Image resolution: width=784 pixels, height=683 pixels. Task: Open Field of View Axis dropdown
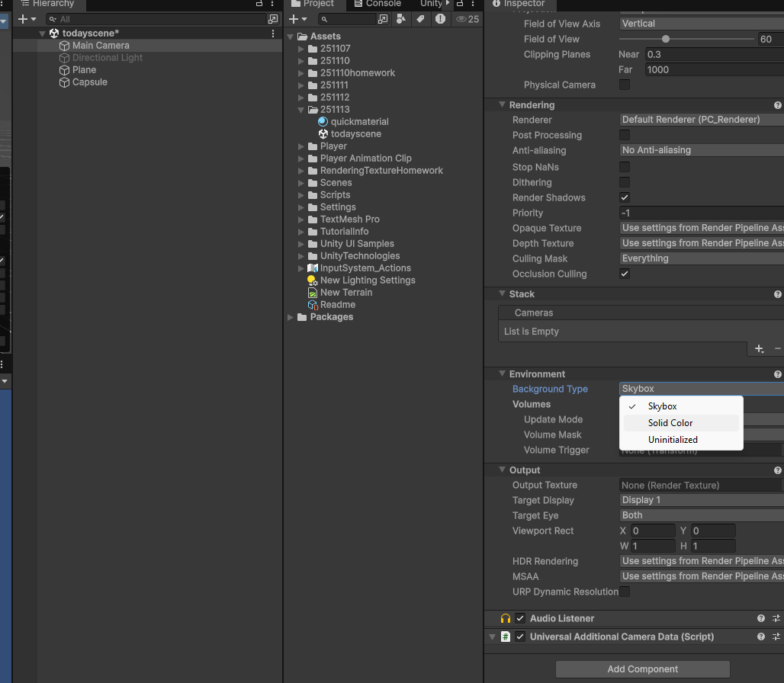point(702,24)
